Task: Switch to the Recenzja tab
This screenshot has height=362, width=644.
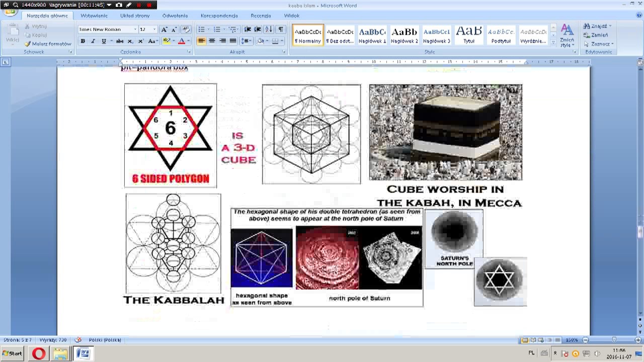Action: click(x=261, y=16)
